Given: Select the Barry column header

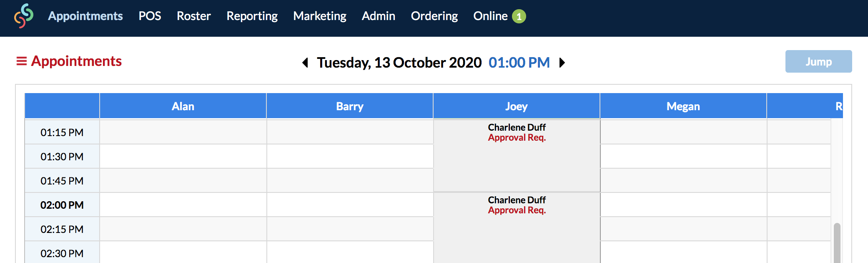Looking at the screenshot, I should click(x=350, y=106).
